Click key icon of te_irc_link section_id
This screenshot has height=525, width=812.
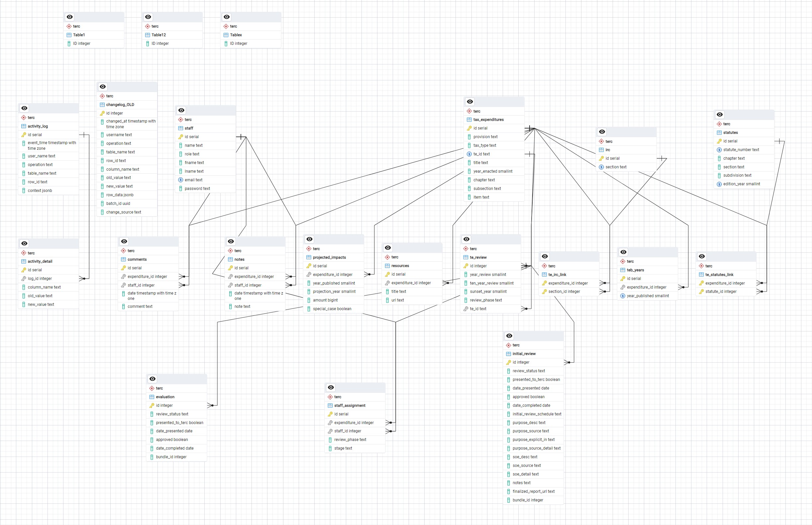(544, 292)
